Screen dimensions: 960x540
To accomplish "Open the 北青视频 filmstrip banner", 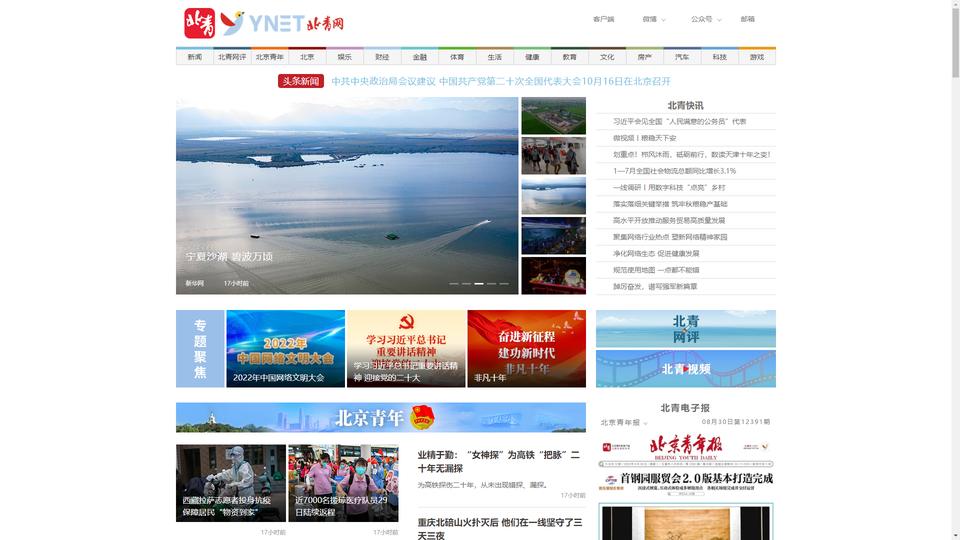I will [x=686, y=369].
